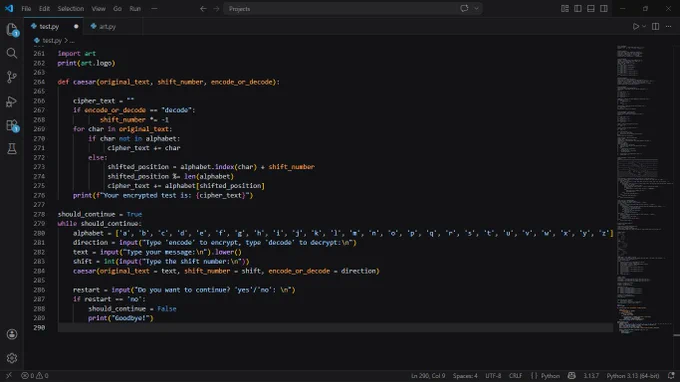Go back with the left arrow
Image resolution: width=680 pixels, height=382 pixels.
coord(203,9)
